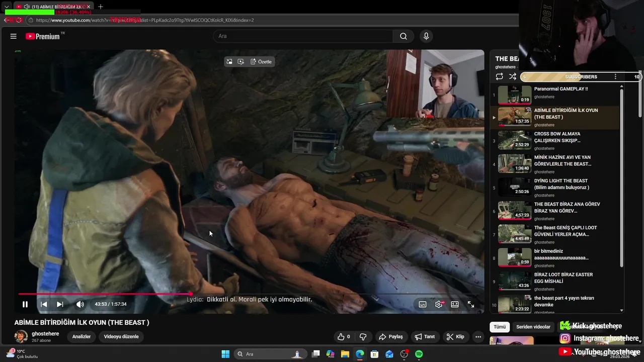Launch Microsoft 365 from the taskbar
Viewport: 644px width, 362px height.
(x=331, y=354)
